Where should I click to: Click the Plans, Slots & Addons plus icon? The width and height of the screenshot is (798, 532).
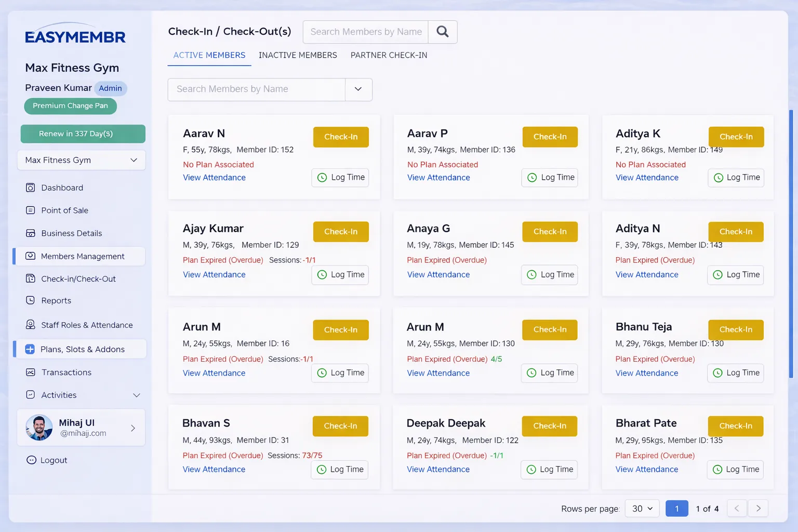click(31, 349)
